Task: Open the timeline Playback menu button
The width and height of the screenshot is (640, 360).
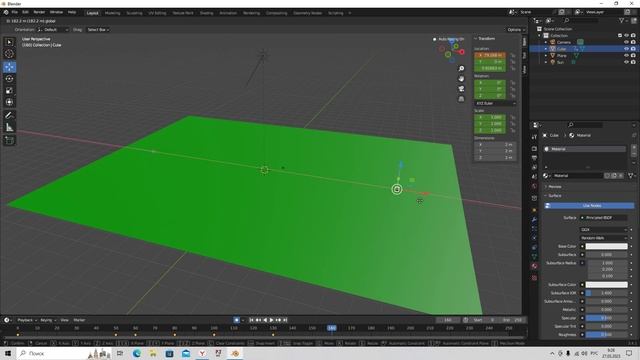Action: [27, 320]
